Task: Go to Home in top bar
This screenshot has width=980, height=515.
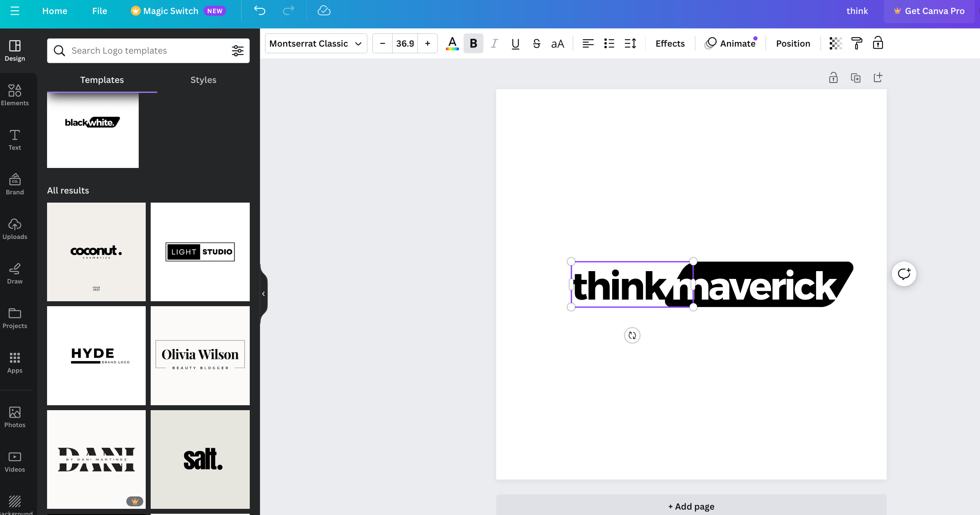Action: (54, 11)
